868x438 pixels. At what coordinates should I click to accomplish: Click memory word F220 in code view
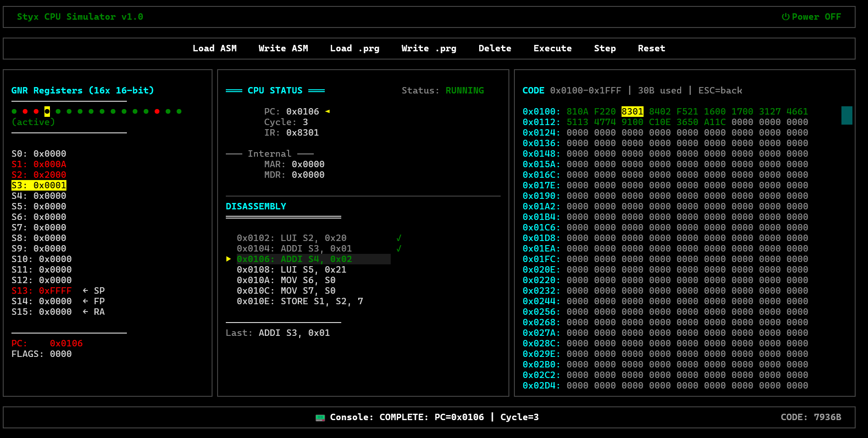pos(605,111)
